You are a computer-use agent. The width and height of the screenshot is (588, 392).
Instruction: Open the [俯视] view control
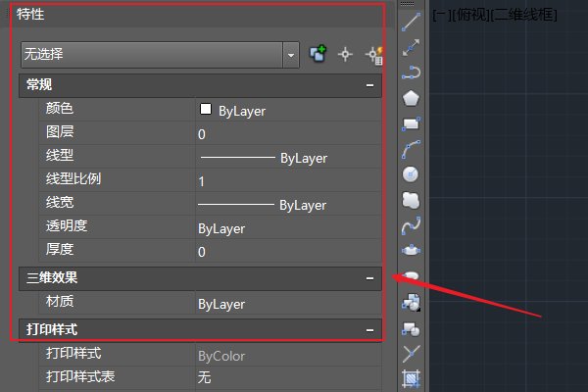click(x=470, y=15)
